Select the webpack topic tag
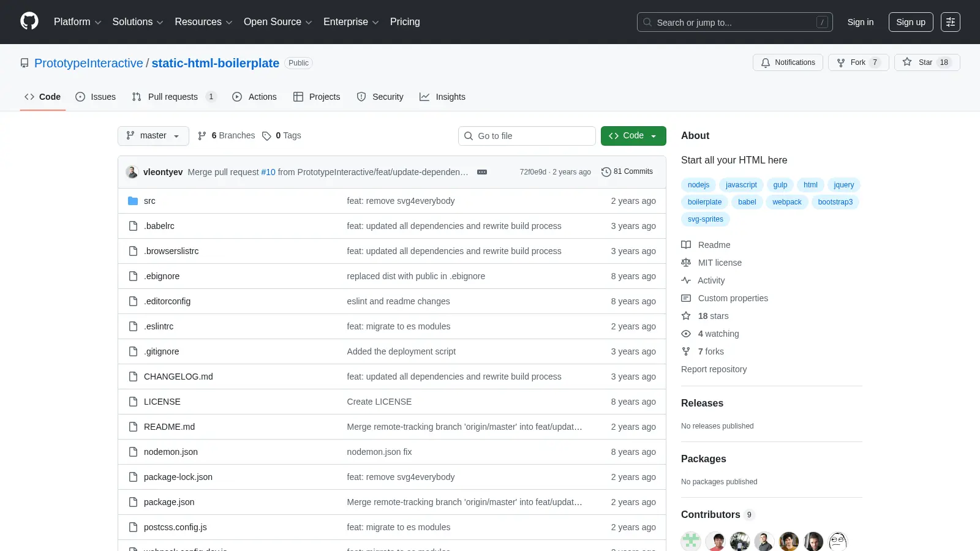Screen dimensions: 980x551 click(x=786, y=202)
